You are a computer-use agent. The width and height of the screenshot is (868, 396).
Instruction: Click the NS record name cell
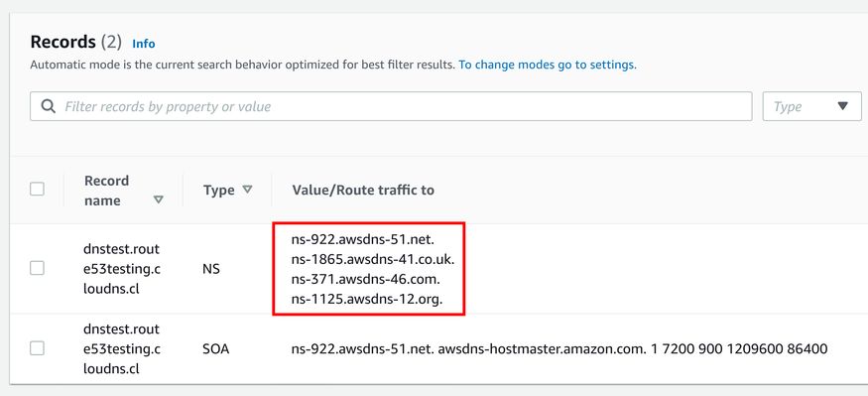121,269
